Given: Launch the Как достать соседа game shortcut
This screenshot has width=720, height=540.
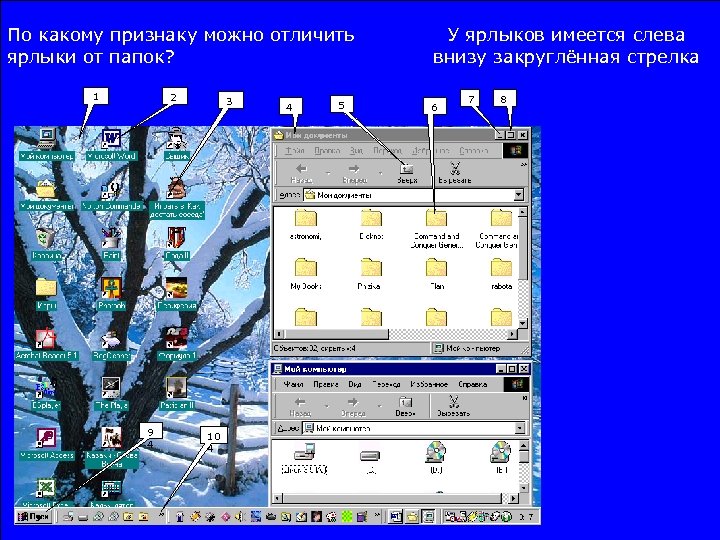Looking at the screenshot, I should 177,198.
